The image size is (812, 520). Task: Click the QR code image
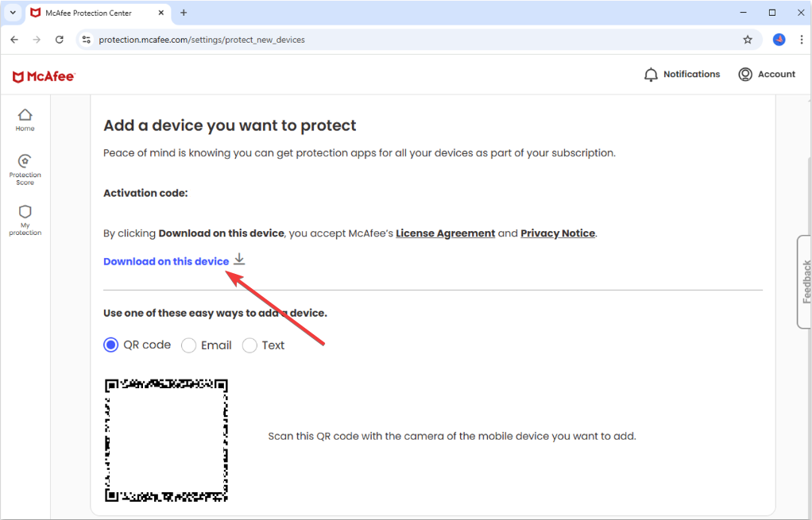pyautogui.click(x=166, y=441)
